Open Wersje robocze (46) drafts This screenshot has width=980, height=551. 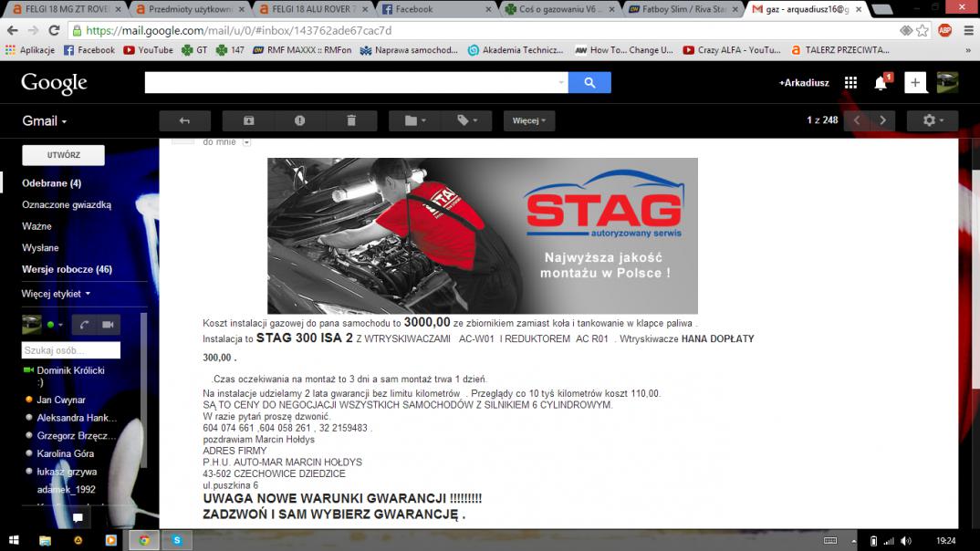click(67, 269)
